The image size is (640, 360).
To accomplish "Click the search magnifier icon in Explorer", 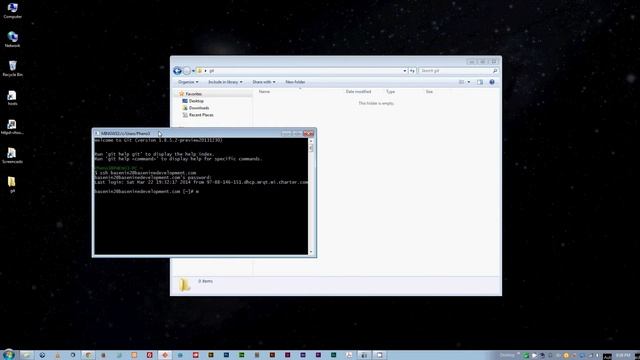I will (495, 71).
